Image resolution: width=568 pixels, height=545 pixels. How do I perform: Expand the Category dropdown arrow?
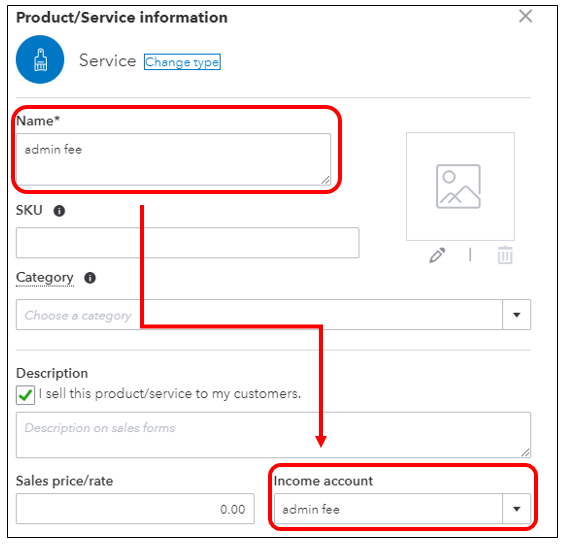(517, 315)
